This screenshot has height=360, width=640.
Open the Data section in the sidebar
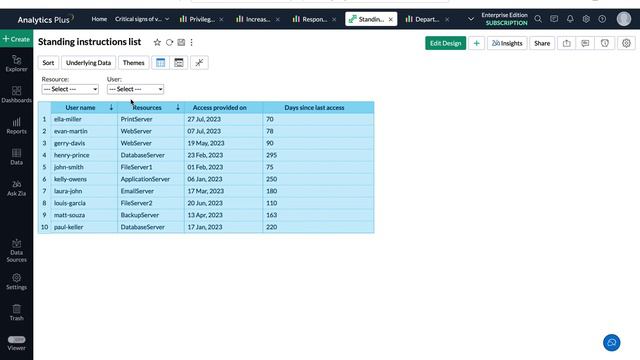tap(16, 157)
